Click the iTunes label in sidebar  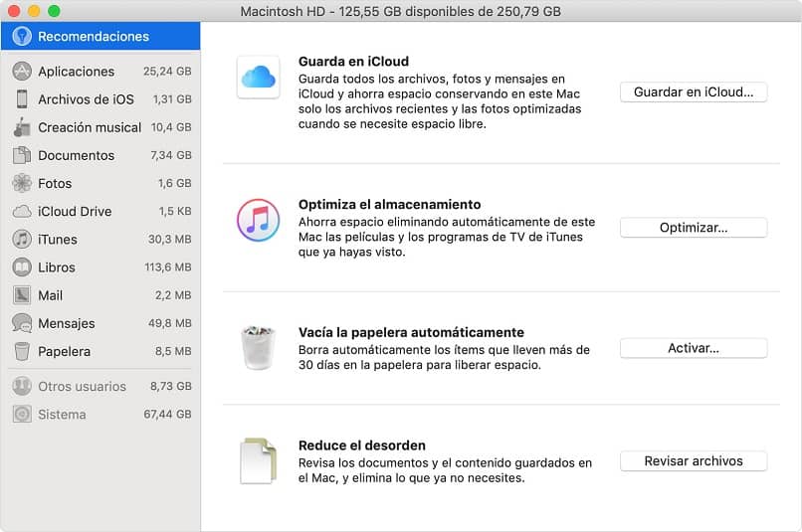click(58, 240)
